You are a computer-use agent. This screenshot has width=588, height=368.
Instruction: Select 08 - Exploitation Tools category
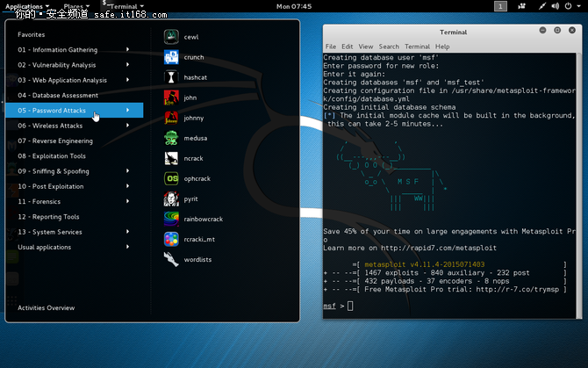pyautogui.click(x=75, y=156)
